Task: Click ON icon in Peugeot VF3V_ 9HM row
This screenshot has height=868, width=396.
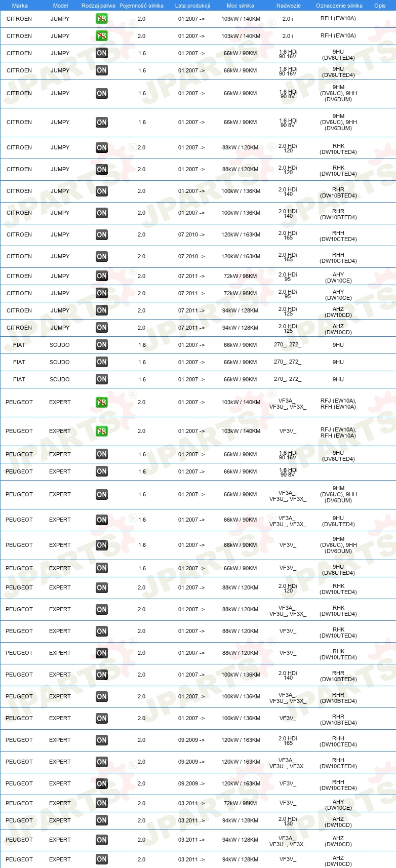Action: (x=102, y=545)
